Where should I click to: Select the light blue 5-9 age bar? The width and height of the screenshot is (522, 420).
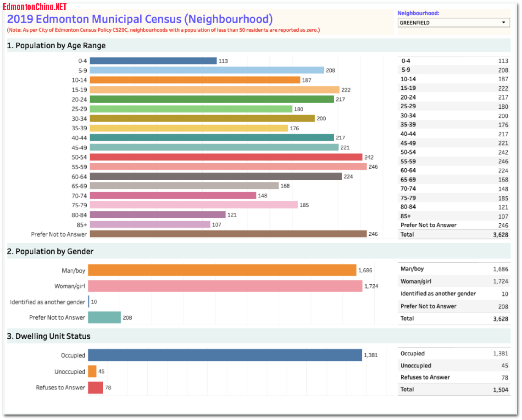(206, 70)
